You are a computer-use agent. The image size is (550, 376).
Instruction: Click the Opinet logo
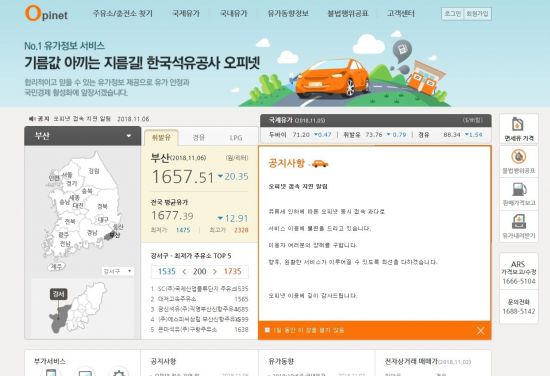[46, 13]
